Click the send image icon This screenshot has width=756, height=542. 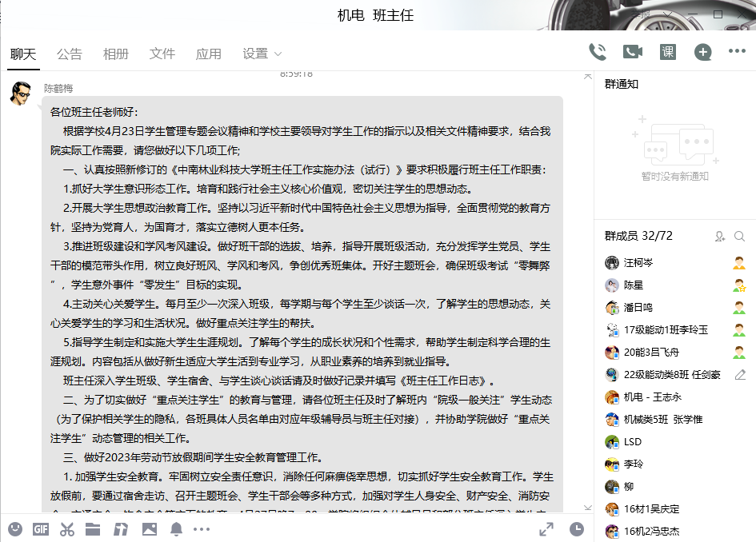point(149,528)
